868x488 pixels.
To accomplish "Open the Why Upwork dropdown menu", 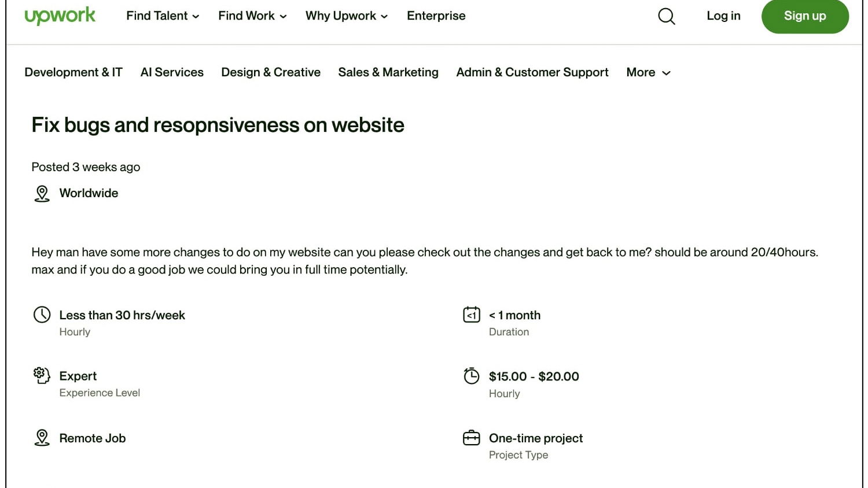I will [x=347, y=16].
